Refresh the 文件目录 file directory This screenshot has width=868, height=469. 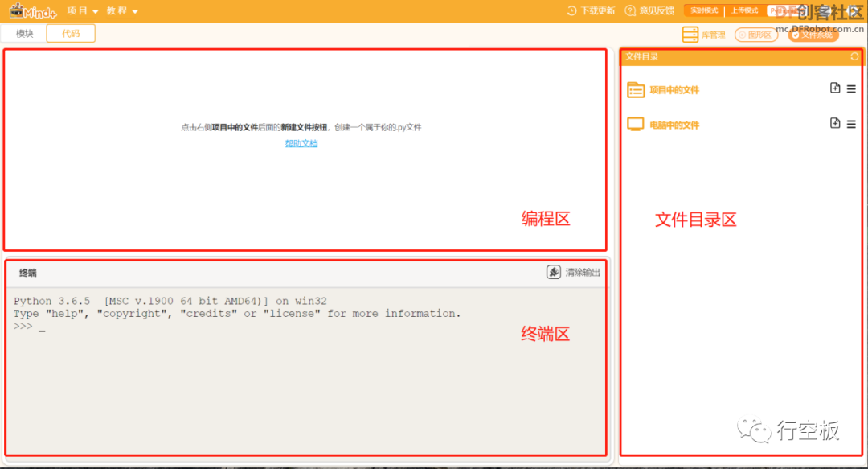(854, 56)
